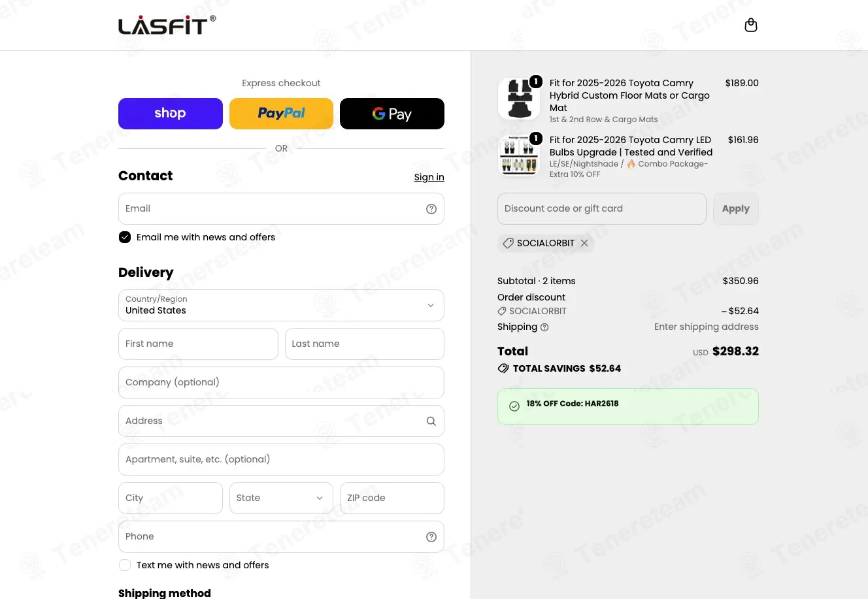Click the '1st & 2nd Row & Cargo Mats' variant text
The image size is (868, 599).
tap(604, 120)
